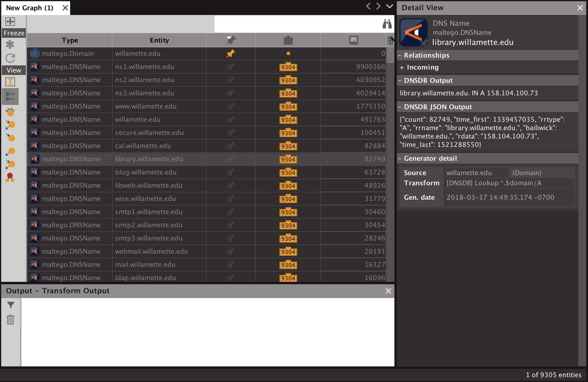Click the move/pan tool icon above Freeze

[10, 21]
